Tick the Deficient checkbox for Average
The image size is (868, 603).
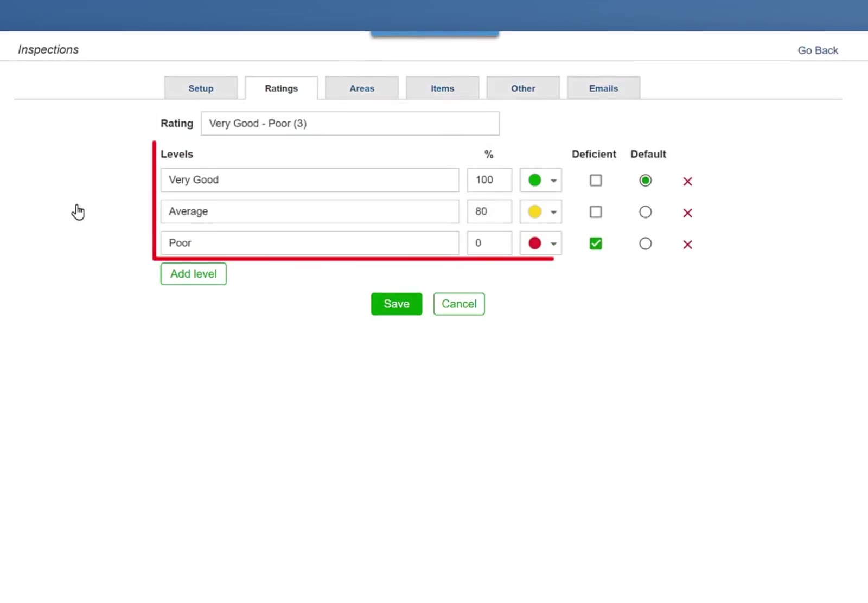pos(596,211)
